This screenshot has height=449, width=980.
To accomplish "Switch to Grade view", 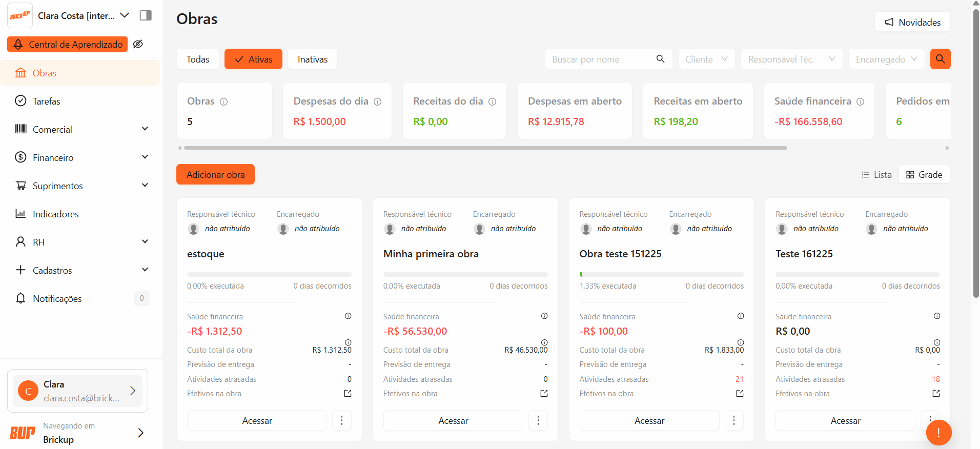I will coord(924,175).
